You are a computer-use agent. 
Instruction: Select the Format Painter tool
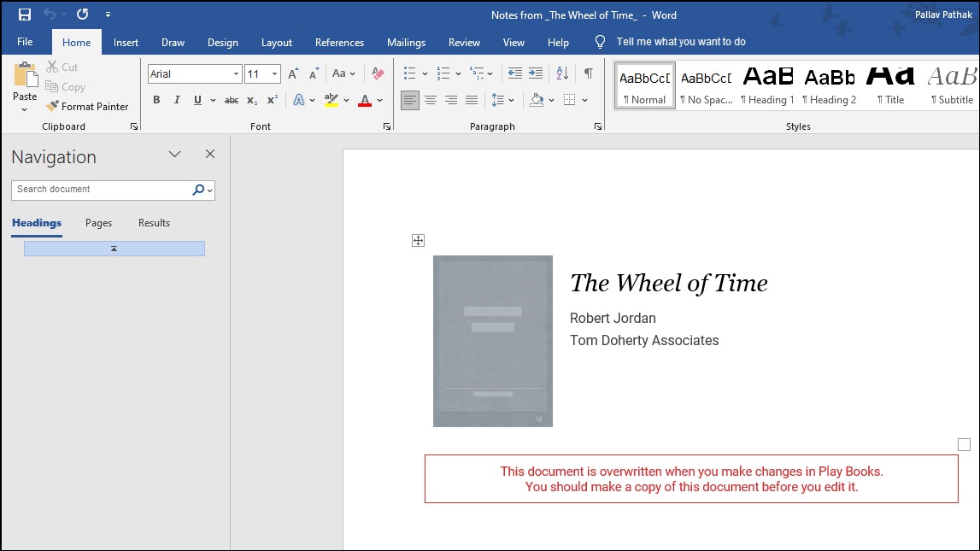pyautogui.click(x=87, y=107)
